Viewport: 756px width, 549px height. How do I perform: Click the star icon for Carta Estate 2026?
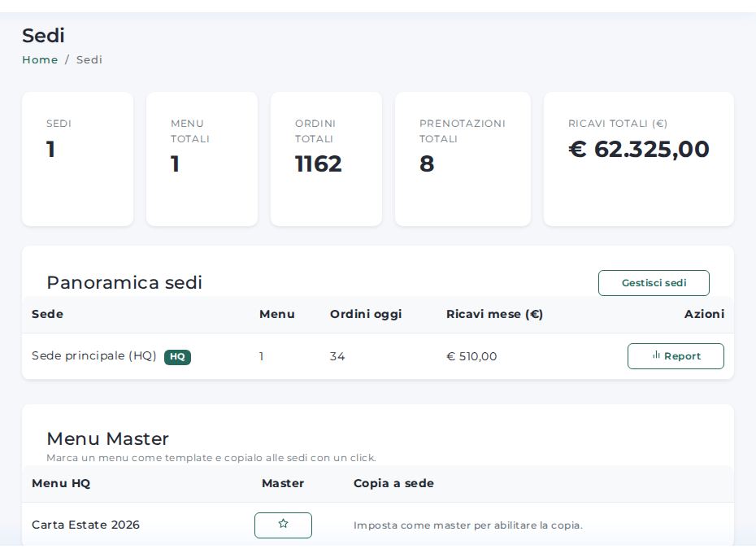tap(283, 525)
